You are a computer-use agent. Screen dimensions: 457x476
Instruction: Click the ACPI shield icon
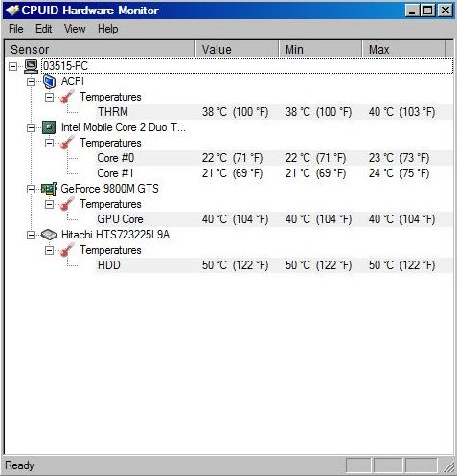pos(49,81)
